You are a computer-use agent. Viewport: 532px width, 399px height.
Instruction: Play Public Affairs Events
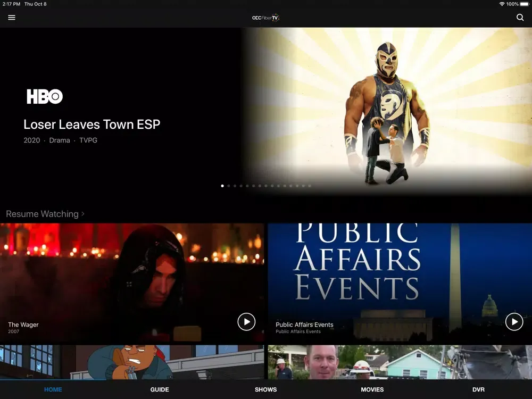coord(514,322)
